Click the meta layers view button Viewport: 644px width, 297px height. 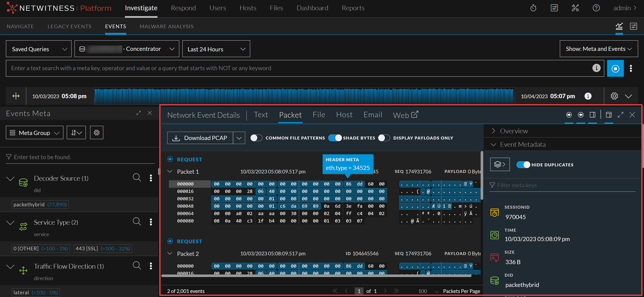500,164
